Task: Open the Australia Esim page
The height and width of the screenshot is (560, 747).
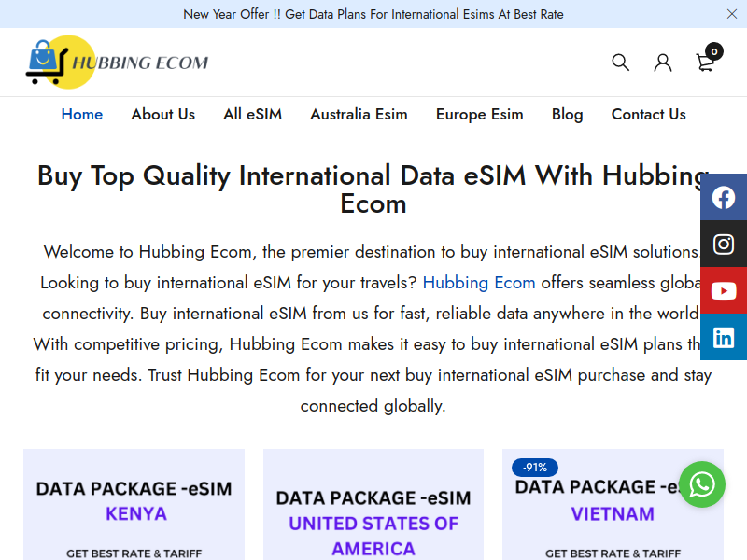Action: pos(359,114)
